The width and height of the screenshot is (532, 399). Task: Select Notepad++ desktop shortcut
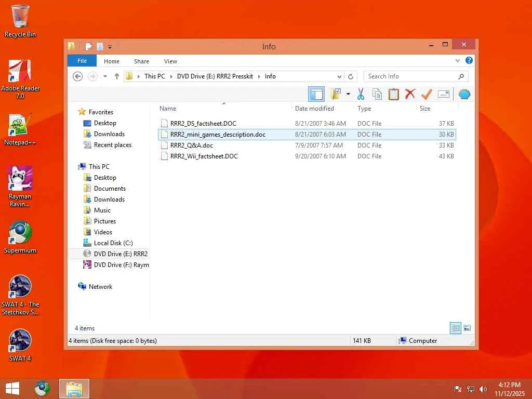coord(20,130)
